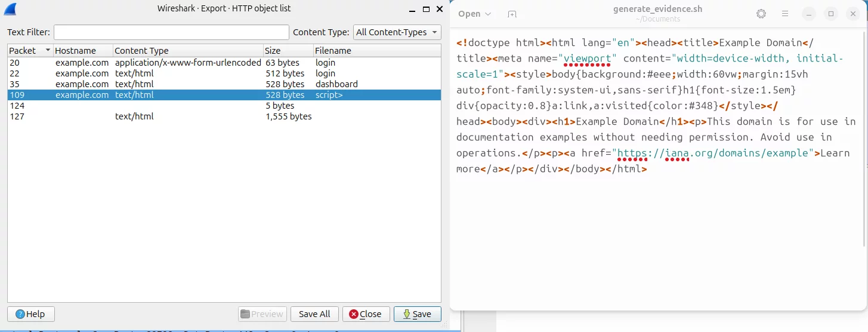Create a new document tab in text editor
The width and height of the screenshot is (868, 332).
[512, 14]
